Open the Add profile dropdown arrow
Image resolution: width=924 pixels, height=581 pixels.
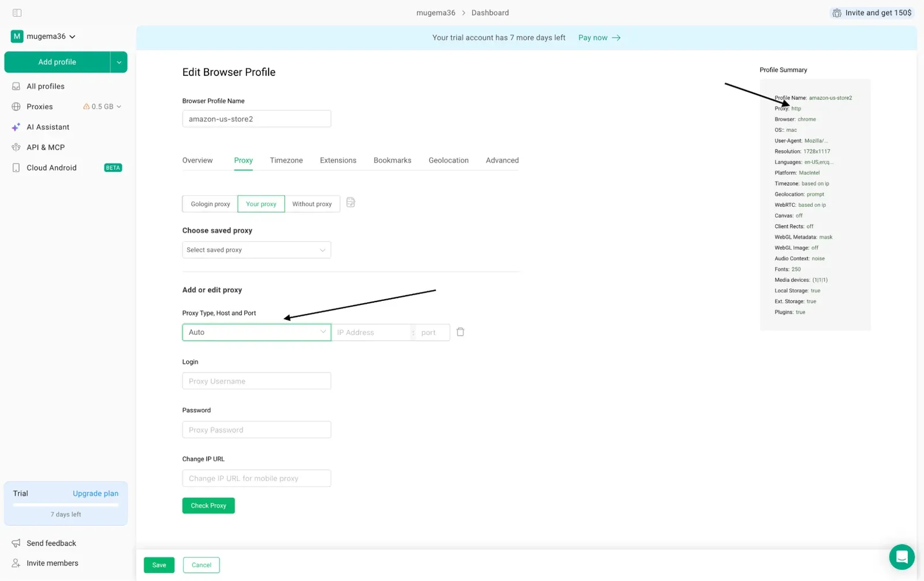pos(119,62)
